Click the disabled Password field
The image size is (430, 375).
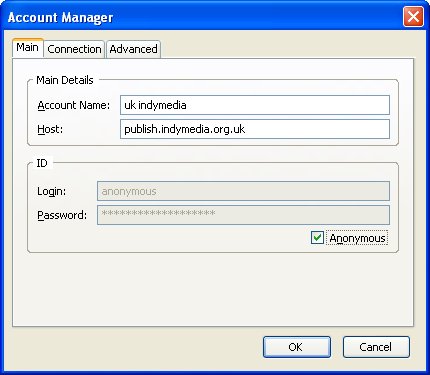tap(243, 215)
